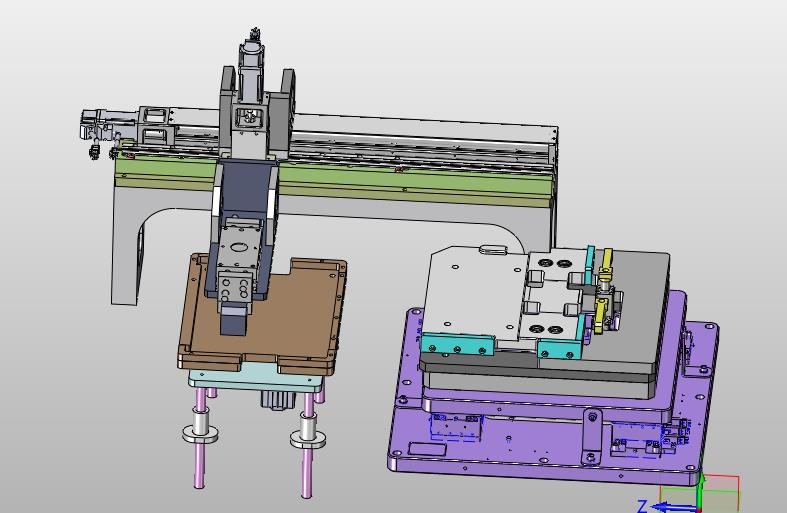Select the light blue plate under tray

click(256, 382)
